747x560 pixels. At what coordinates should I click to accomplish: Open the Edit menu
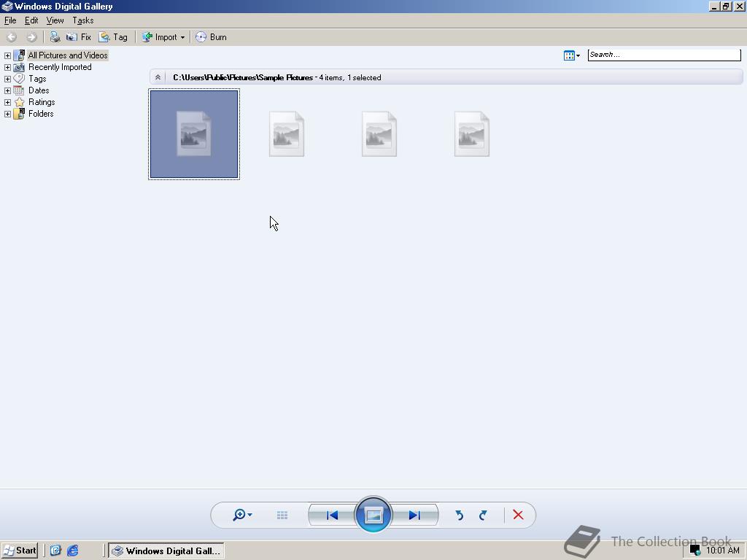click(31, 20)
